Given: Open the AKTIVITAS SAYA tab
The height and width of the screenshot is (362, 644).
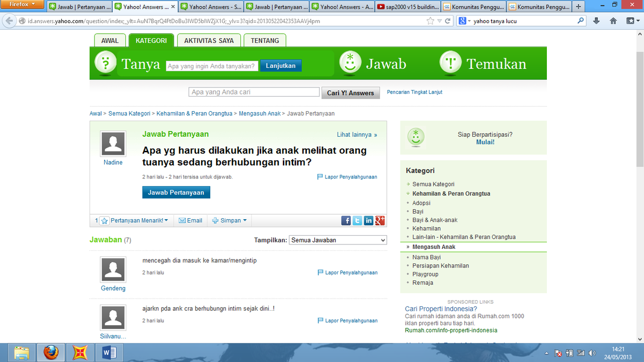Looking at the screenshot, I should point(209,40).
